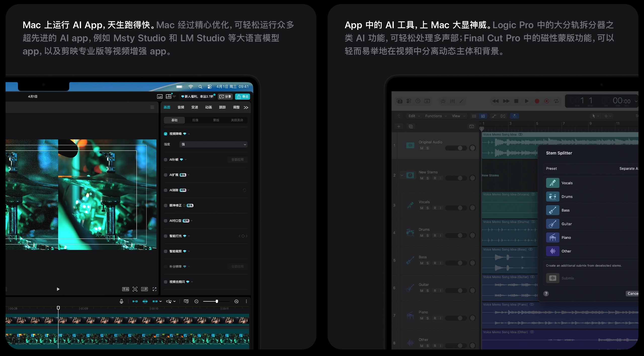Image resolution: width=644 pixels, height=356 pixels.
Task: Adjust the timeline zoom slider
Action: 217,301
